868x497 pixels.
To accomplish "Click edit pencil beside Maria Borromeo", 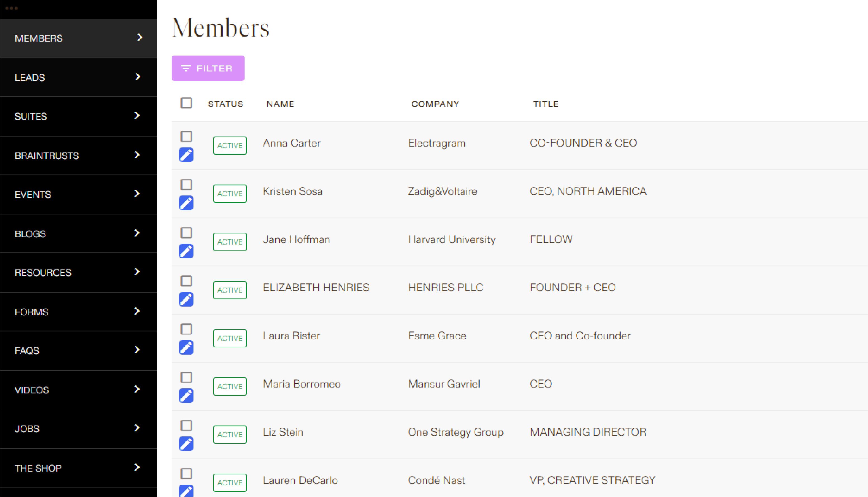I will point(186,395).
